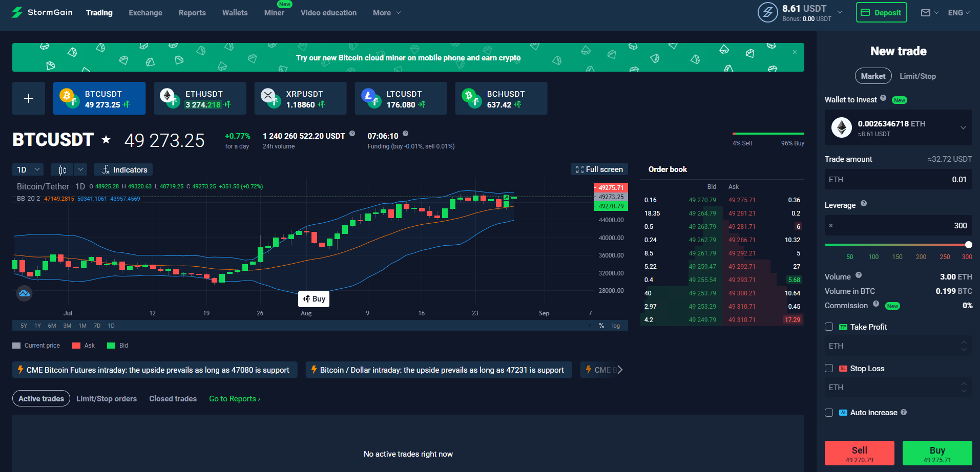Expand the chart with Full screen

pyautogui.click(x=599, y=169)
